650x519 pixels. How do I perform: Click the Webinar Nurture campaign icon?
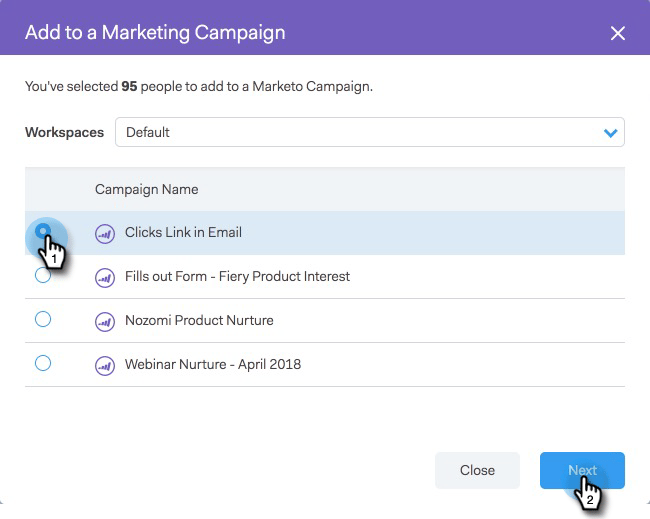[105, 365]
